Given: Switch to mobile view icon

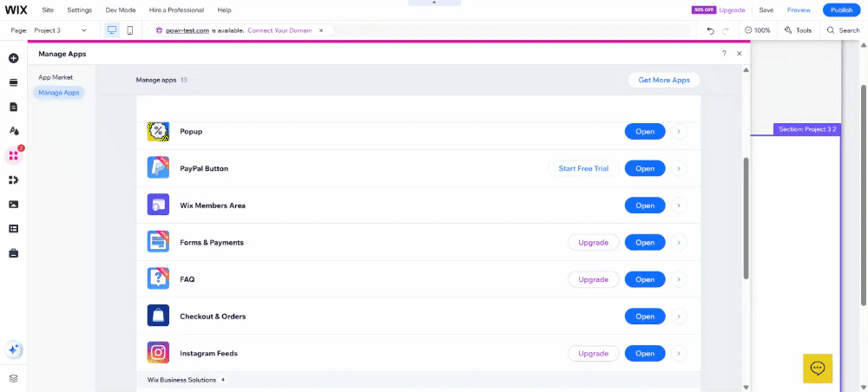Looking at the screenshot, I should [130, 30].
